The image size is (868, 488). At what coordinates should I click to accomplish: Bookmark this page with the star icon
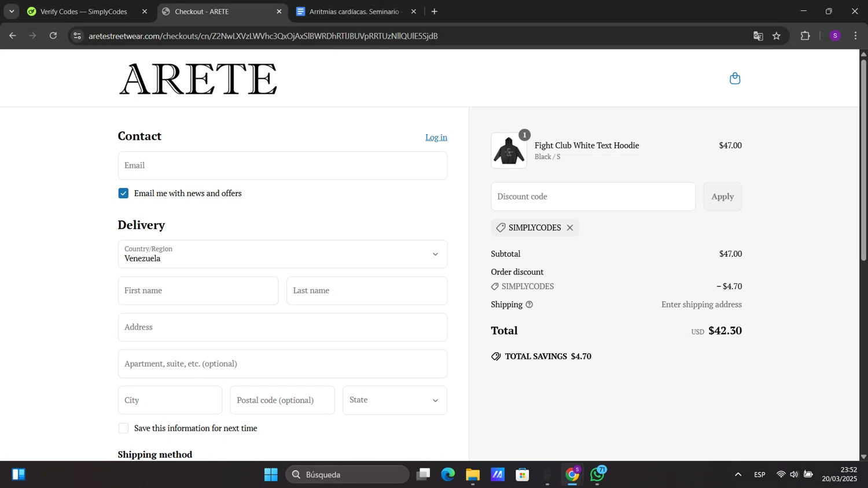click(777, 36)
